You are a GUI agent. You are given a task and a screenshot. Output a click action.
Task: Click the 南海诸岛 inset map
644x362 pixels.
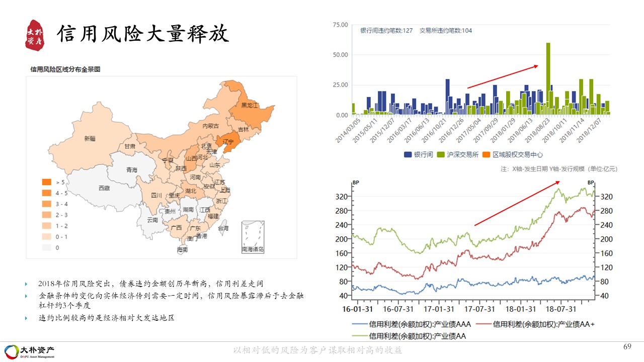253,236
